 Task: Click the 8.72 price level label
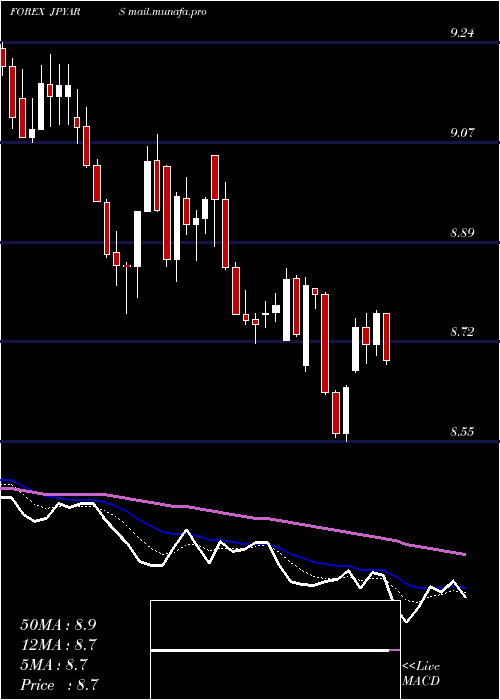(462, 332)
